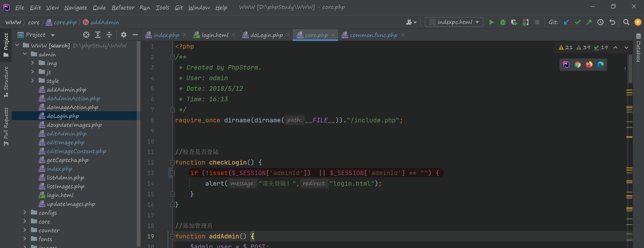Image resolution: width=644 pixels, height=248 pixels.
Task: Select listImages.php in project tree
Action: [x=65, y=186]
